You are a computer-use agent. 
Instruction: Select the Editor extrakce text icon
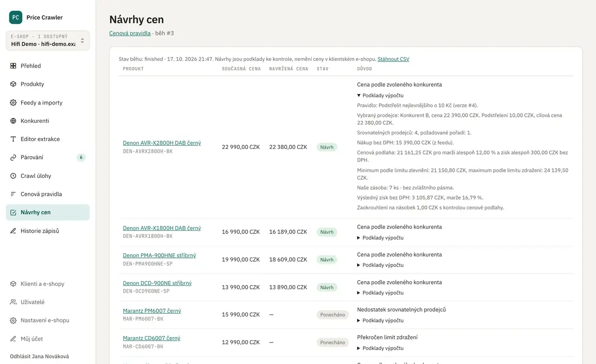tap(13, 139)
